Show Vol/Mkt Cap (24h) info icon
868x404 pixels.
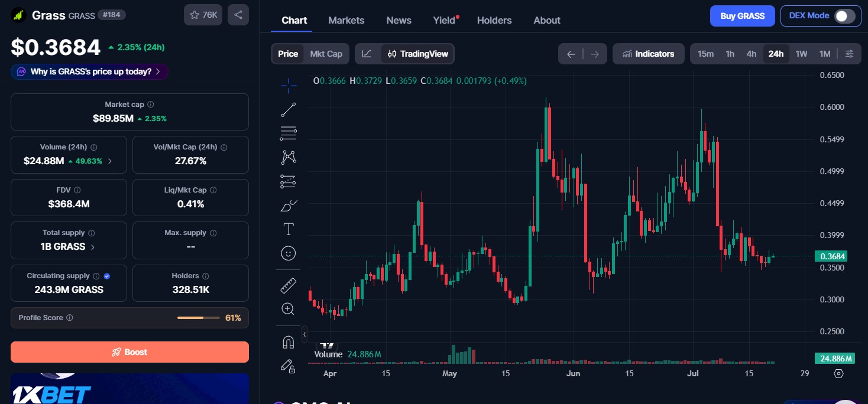pyautogui.click(x=224, y=147)
